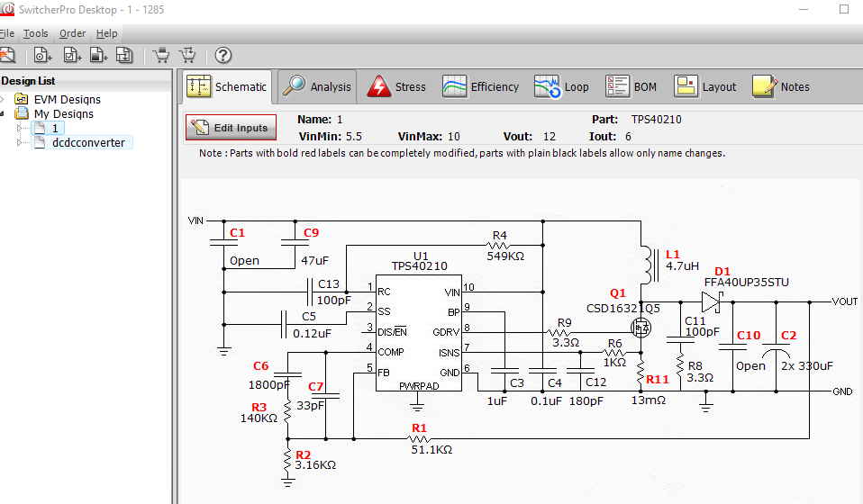Click the new design icon with red starburst
The image size is (863, 504).
point(7,55)
